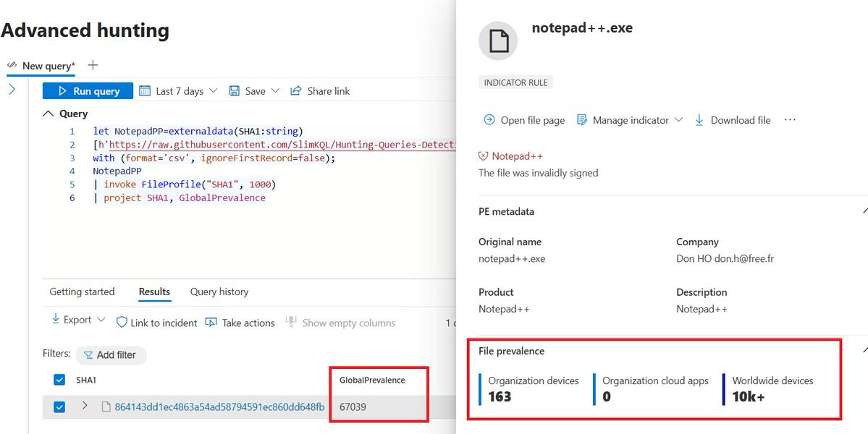Click the Share link icon
Viewport: 868px width, 434px height.
296,90
